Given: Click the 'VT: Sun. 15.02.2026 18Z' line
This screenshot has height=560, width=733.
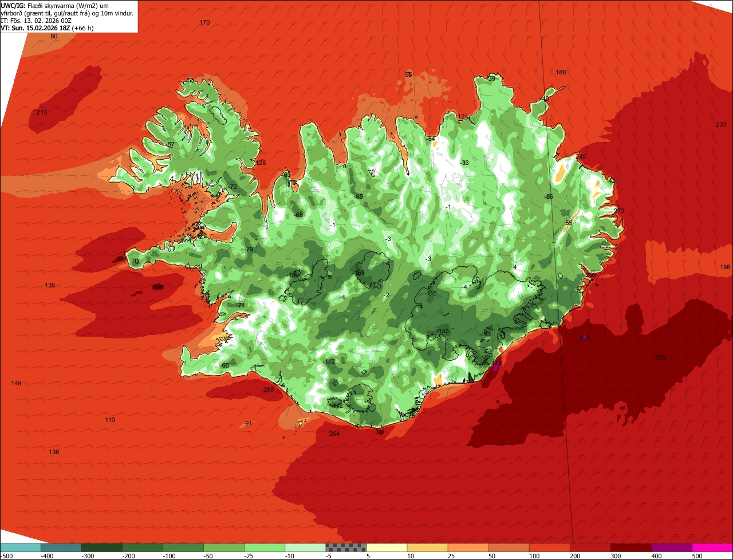Looking at the screenshot, I should click(36, 27).
